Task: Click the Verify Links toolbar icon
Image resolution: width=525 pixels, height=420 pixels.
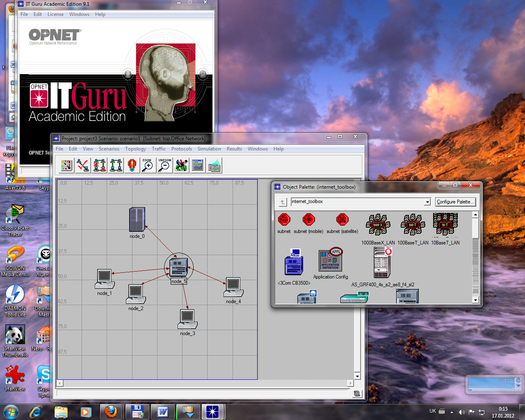Action: tap(82, 165)
